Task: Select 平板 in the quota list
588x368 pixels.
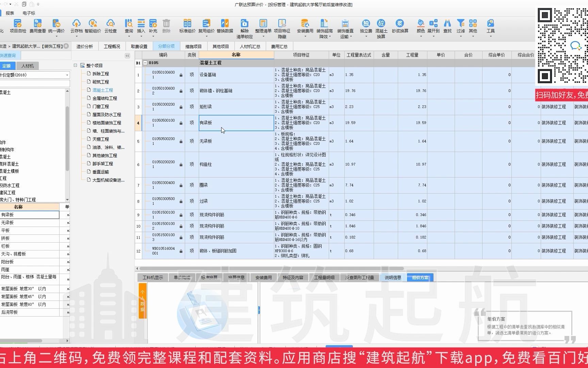Action: pos(30,230)
